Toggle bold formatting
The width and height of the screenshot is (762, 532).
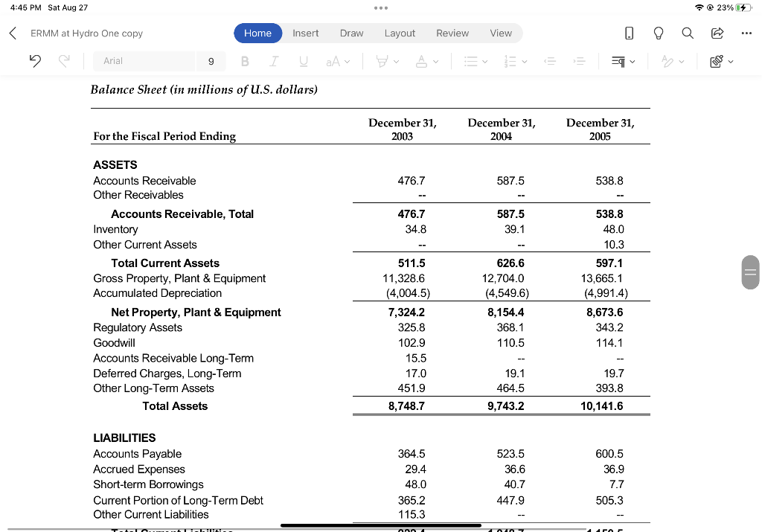click(x=245, y=61)
